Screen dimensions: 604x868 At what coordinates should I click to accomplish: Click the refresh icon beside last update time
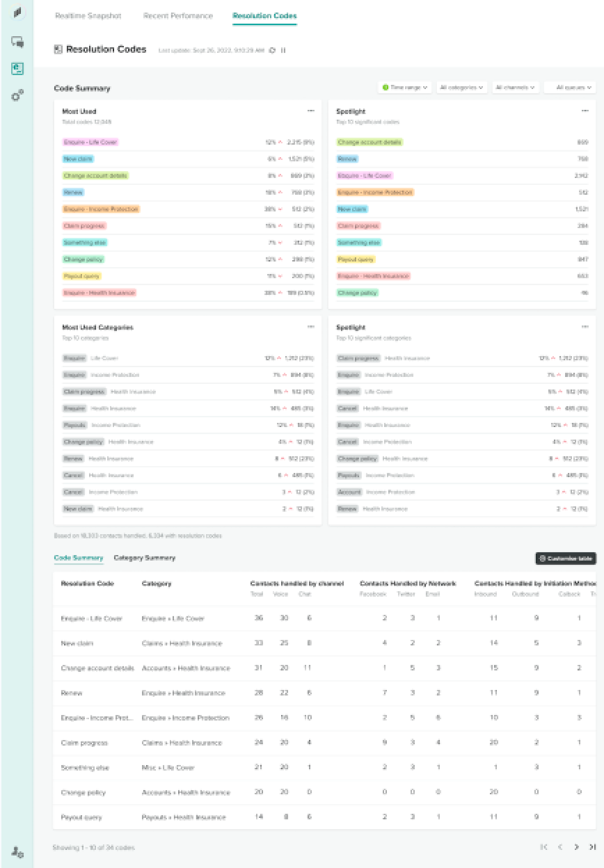pyautogui.click(x=272, y=50)
